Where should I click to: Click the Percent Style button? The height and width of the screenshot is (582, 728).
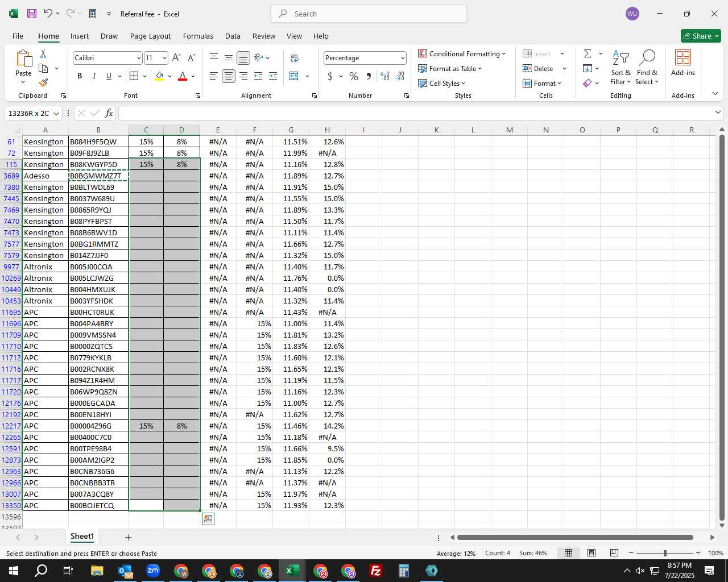click(354, 76)
